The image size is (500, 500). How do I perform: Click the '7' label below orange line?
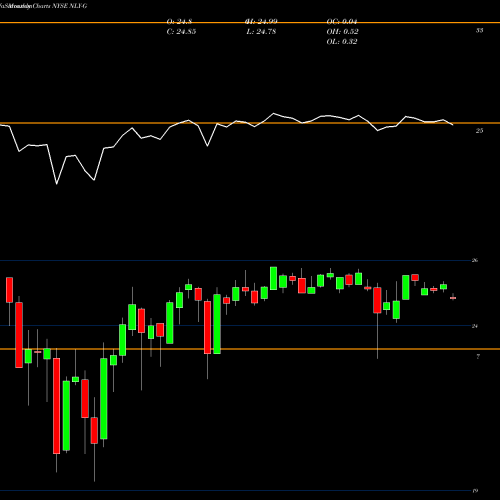478,357
